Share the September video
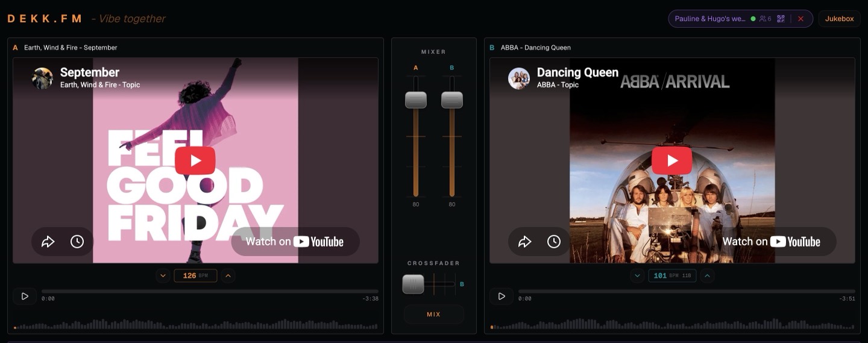Image resolution: width=868 pixels, height=343 pixels. tap(48, 242)
